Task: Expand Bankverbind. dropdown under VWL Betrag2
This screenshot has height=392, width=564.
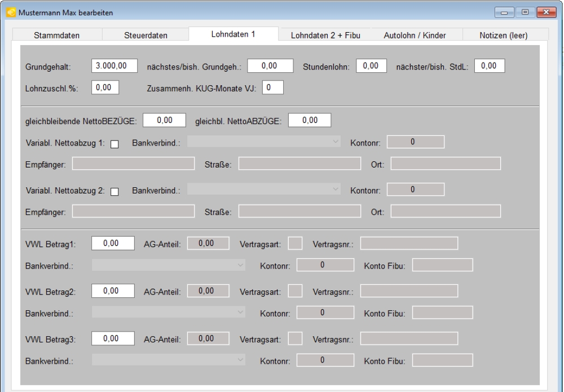Action: coord(168,312)
